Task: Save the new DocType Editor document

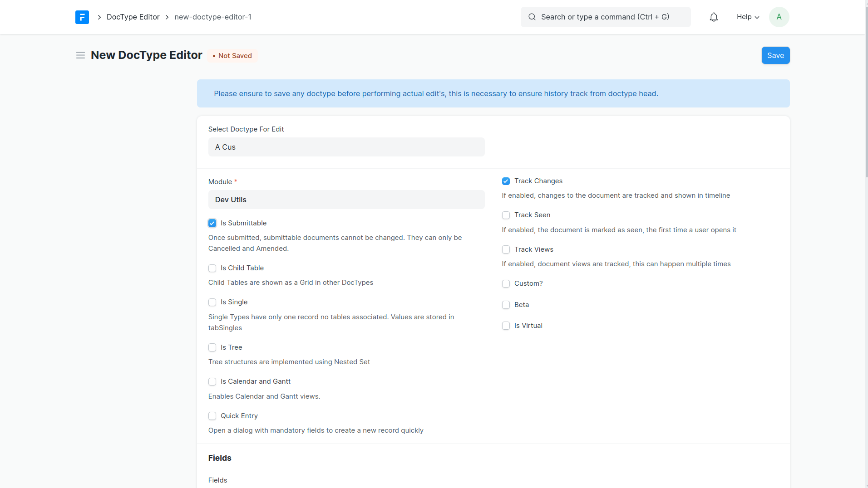Action: pyautogui.click(x=775, y=55)
